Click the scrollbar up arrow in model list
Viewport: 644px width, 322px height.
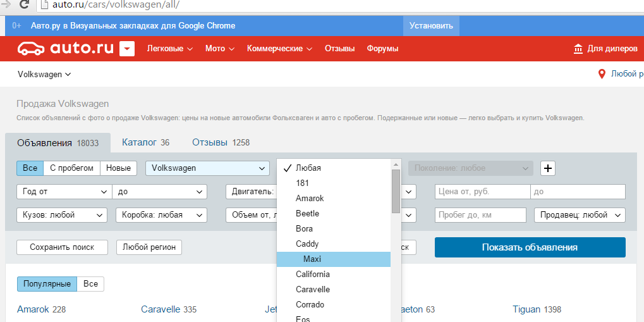396,164
